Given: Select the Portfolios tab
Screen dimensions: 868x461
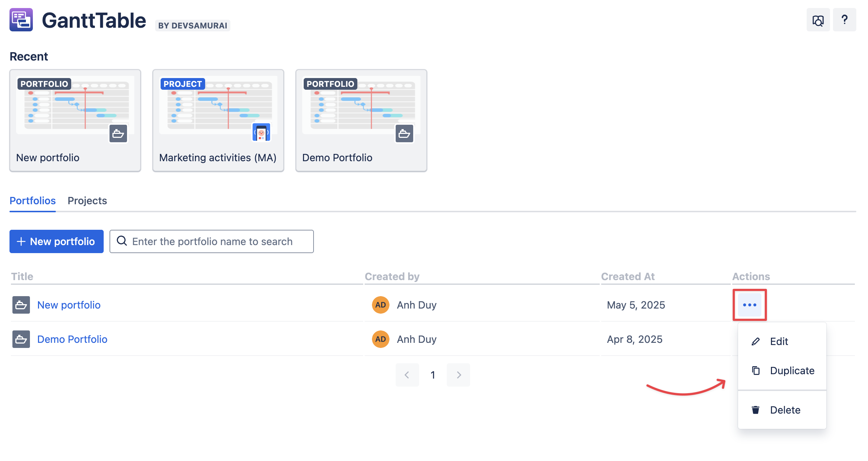Looking at the screenshot, I should tap(32, 201).
